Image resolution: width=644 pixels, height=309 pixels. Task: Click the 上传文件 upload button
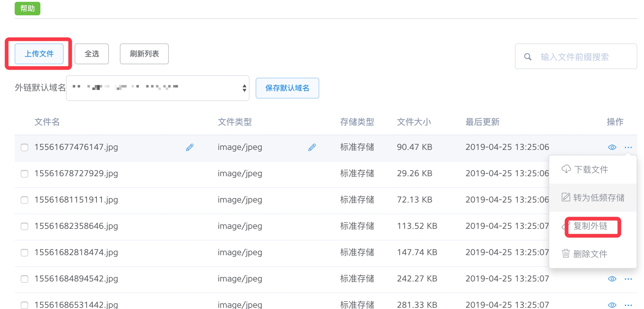[39, 54]
